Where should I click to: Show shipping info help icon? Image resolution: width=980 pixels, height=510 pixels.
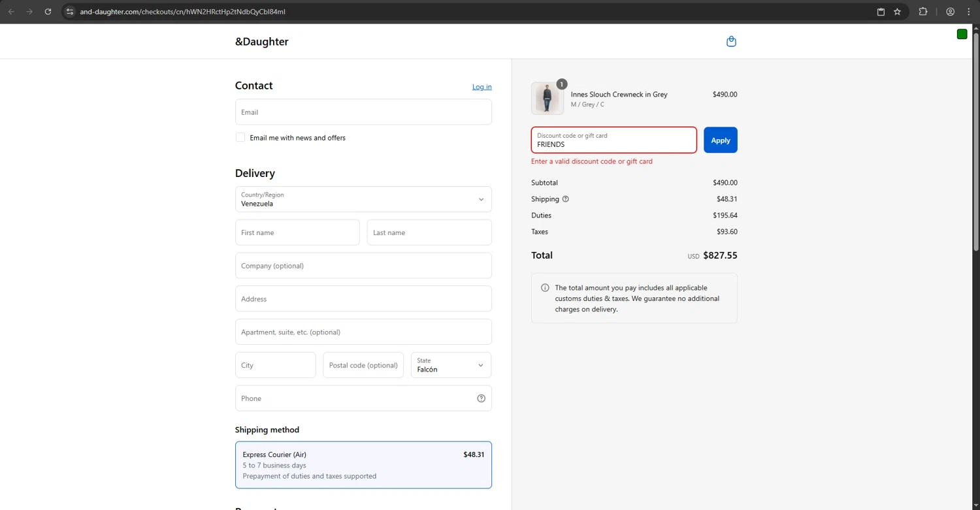pos(566,199)
